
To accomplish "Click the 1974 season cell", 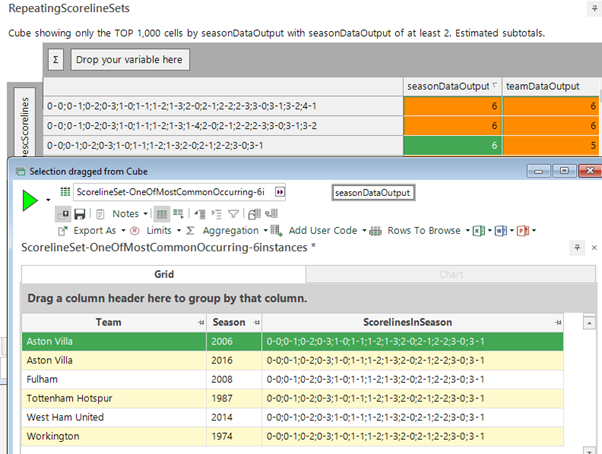I will coord(234,437).
